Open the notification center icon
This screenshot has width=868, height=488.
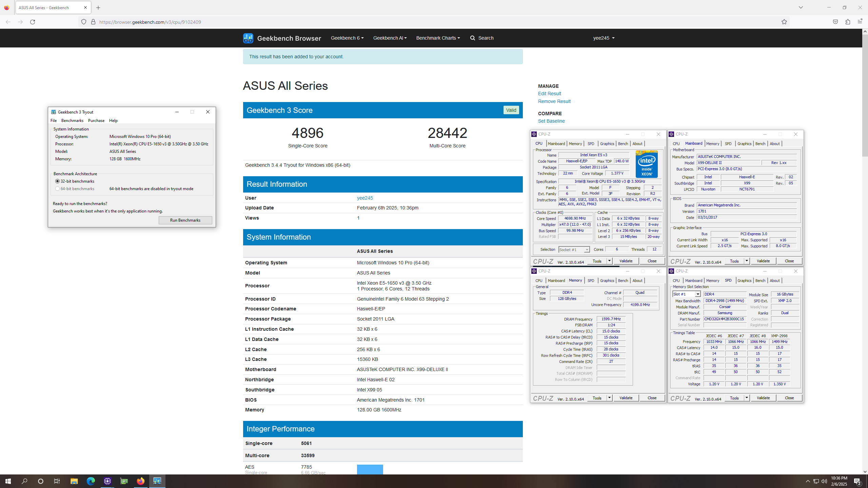click(858, 481)
